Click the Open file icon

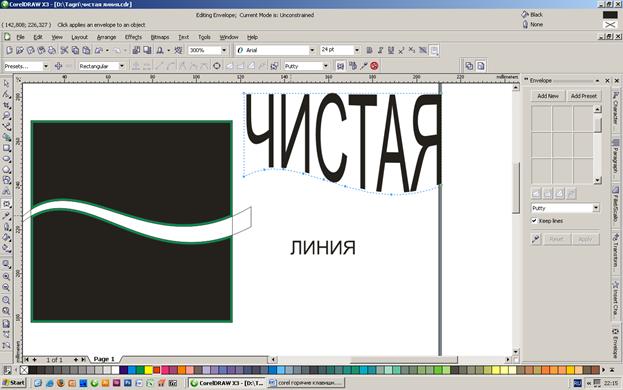[20, 50]
